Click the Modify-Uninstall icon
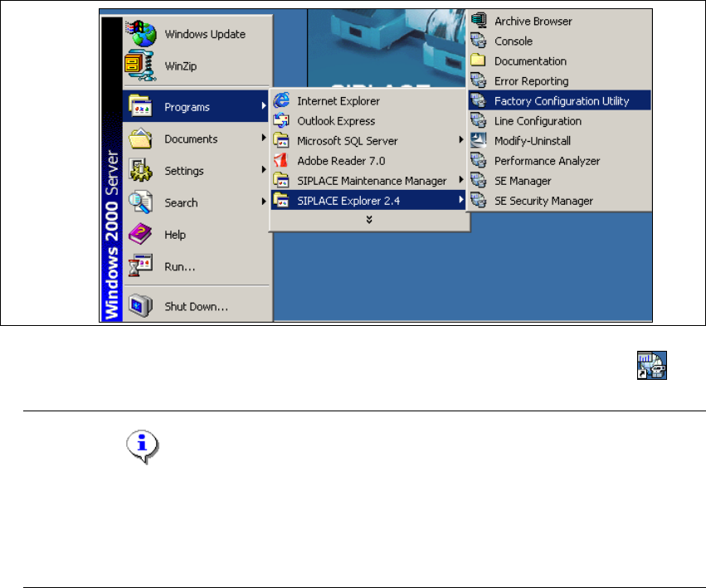Image resolution: width=706 pixels, height=588 pixels. [x=479, y=140]
